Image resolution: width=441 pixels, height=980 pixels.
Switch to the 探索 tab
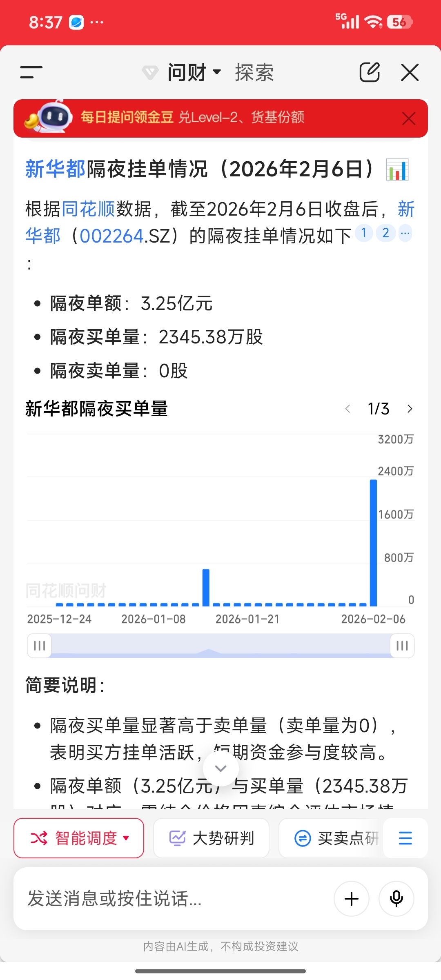pyautogui.click(x=254, y=73)
